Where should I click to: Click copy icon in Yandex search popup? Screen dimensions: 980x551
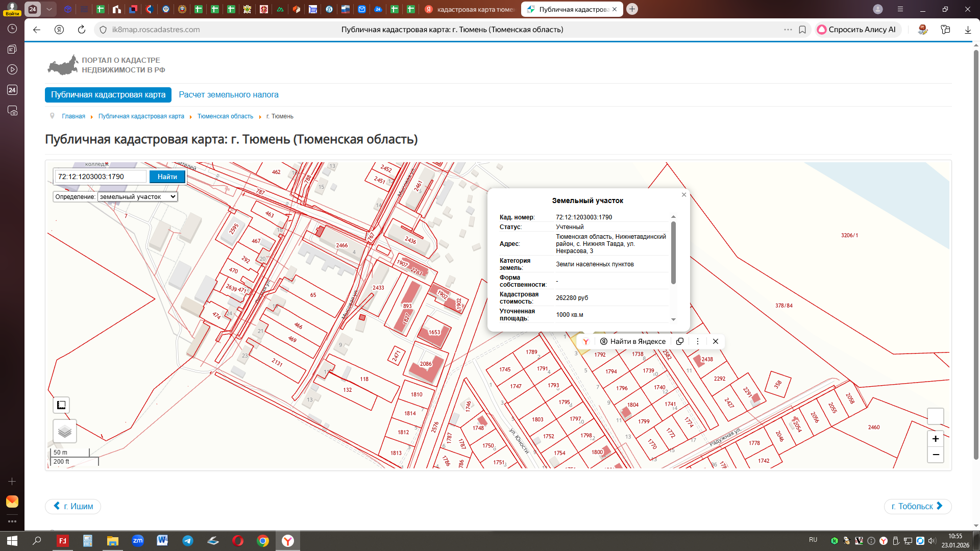tap(680, 341)
